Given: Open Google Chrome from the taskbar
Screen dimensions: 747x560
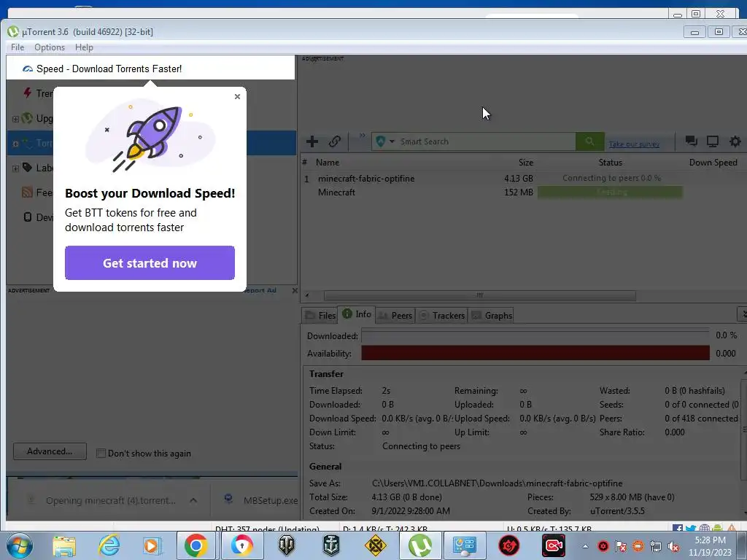Looking at the screenshot, I should [196, 545].
